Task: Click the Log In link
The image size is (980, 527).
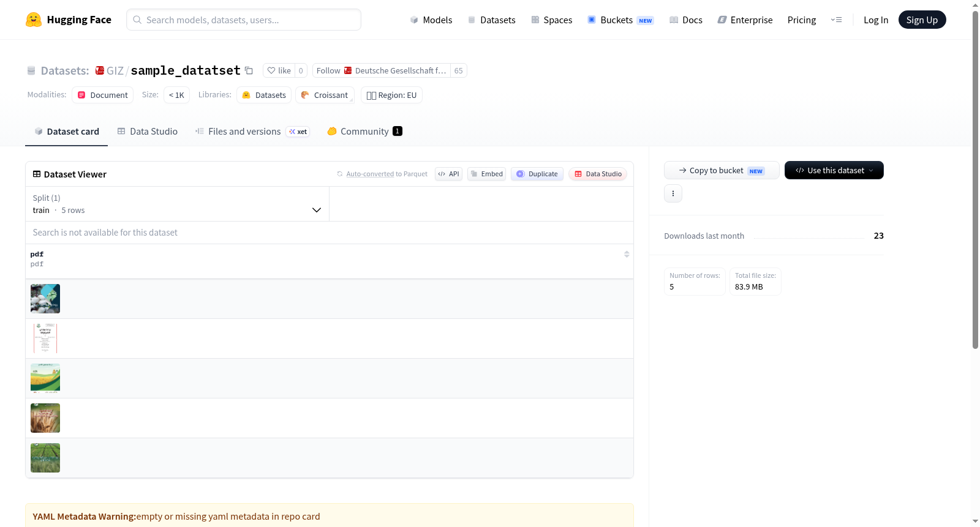Action: (x=876, y=20)
